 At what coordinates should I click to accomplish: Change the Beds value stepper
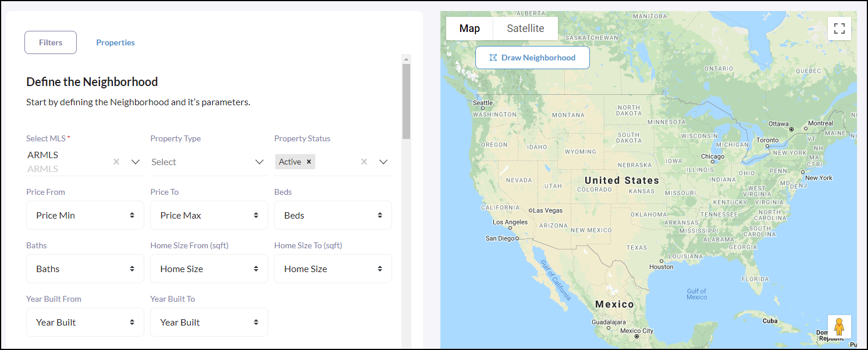(379, 215)
